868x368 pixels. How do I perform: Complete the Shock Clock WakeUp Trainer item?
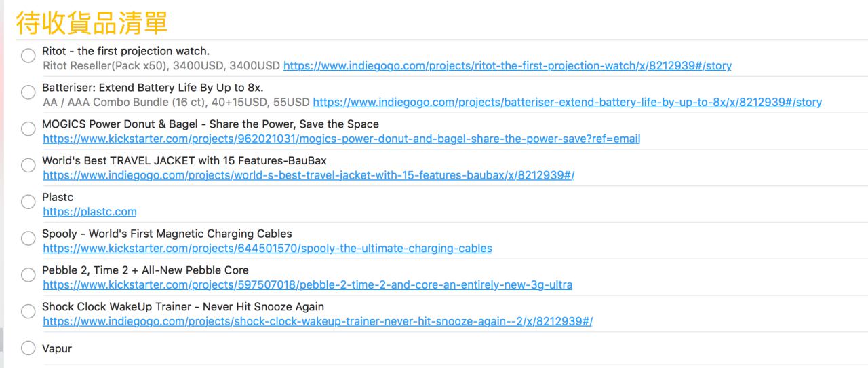28,312
